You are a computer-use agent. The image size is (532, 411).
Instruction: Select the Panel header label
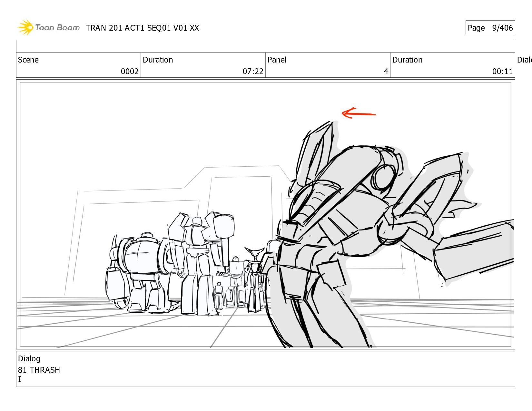coord(277,60)
